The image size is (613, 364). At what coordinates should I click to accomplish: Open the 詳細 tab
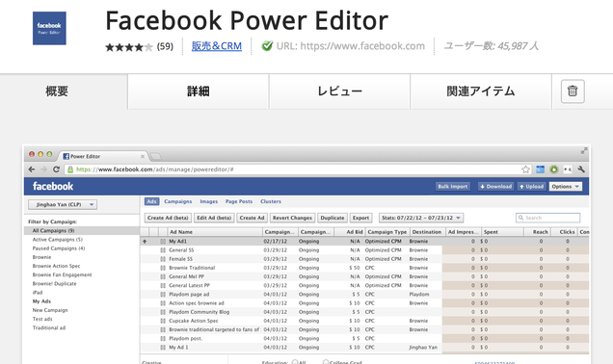click(199, 91)
